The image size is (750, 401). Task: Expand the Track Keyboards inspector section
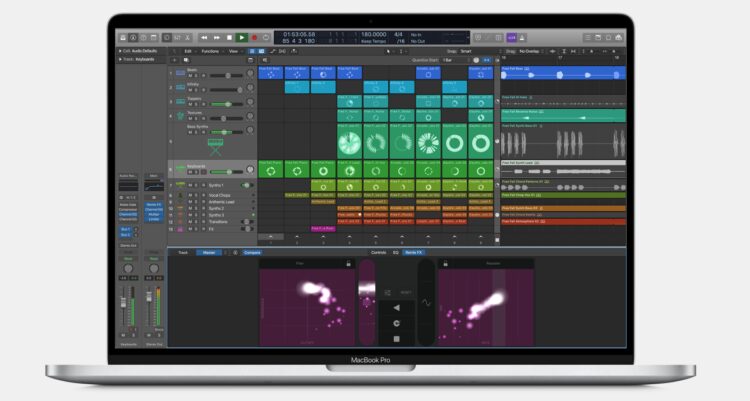(121, 60)
